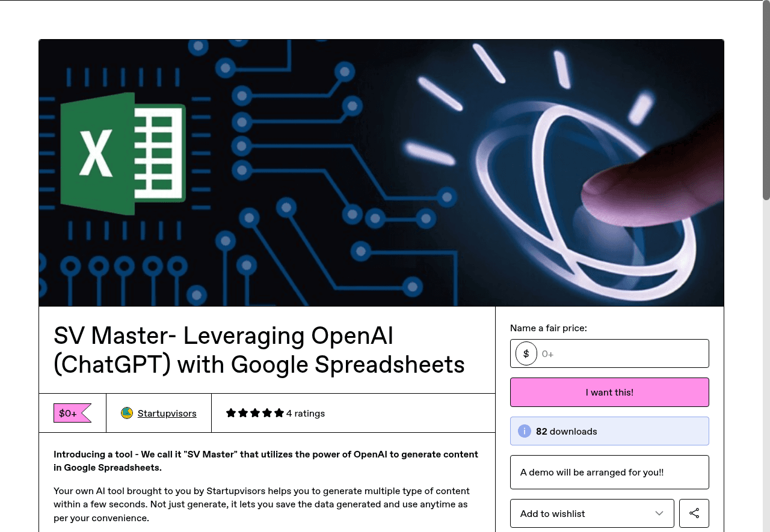The image size is (770, 532).
Task: Click the dollar sign currency icon
Action: tap(526, 353)
